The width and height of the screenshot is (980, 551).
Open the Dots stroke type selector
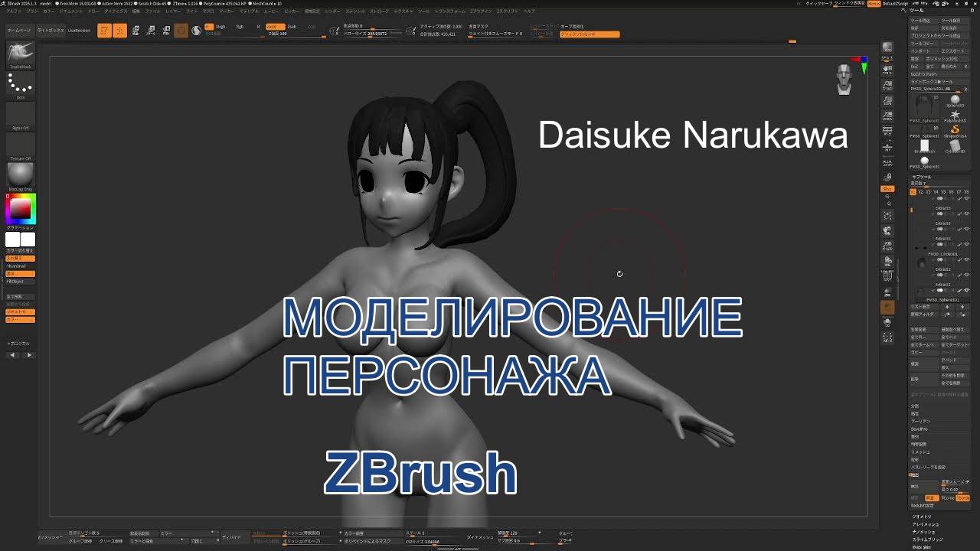(x=21, y=86)
